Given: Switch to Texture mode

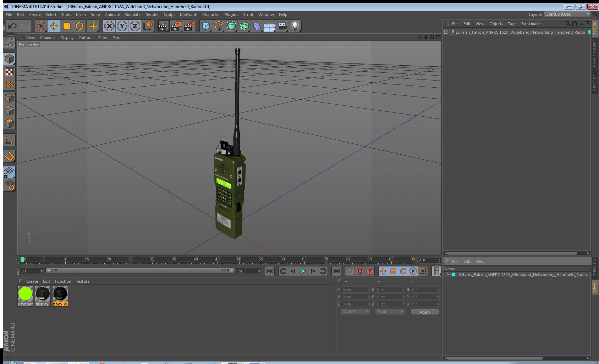Looking at the screenshot, I should [9, 72].
